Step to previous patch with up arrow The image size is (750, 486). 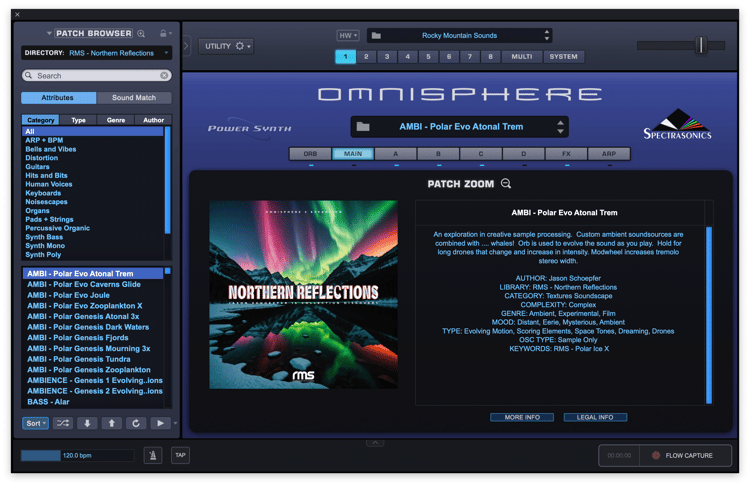click(x=111, y=423)
